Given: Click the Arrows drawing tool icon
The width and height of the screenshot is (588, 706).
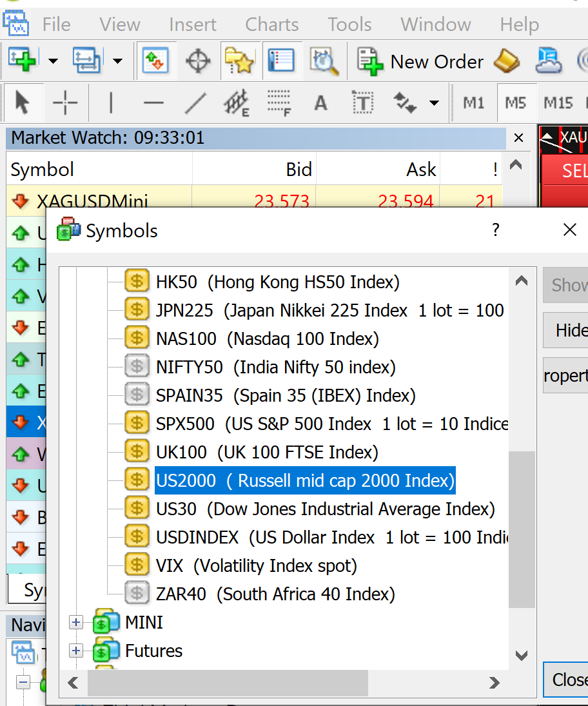Looking at the screenshot, I should click(x=404, y=103).
